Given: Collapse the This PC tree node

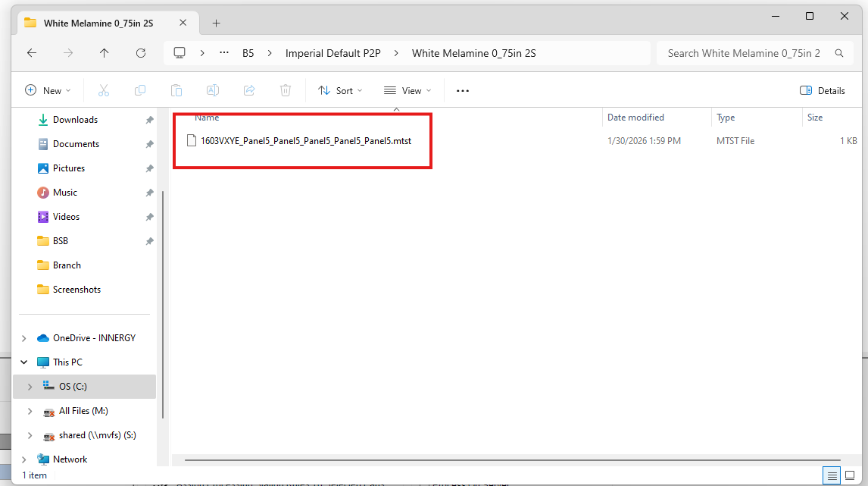Looking at the screenshot, I should pos(23,362).
